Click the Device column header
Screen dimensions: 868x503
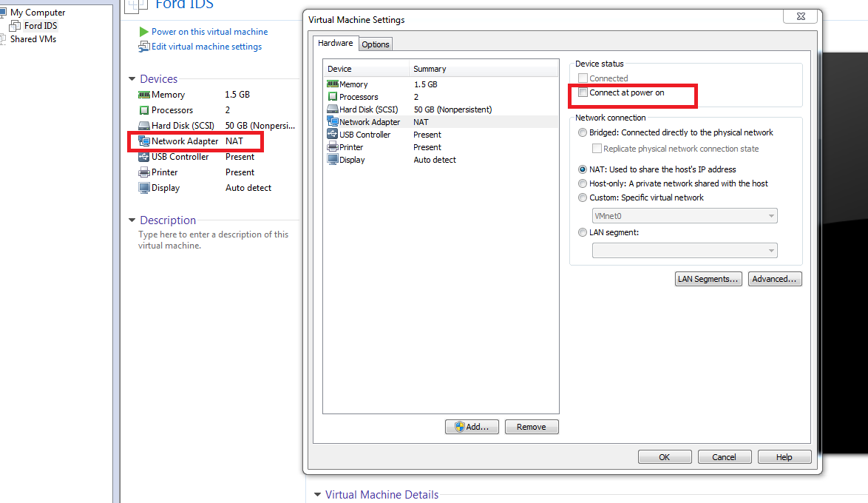366,69
